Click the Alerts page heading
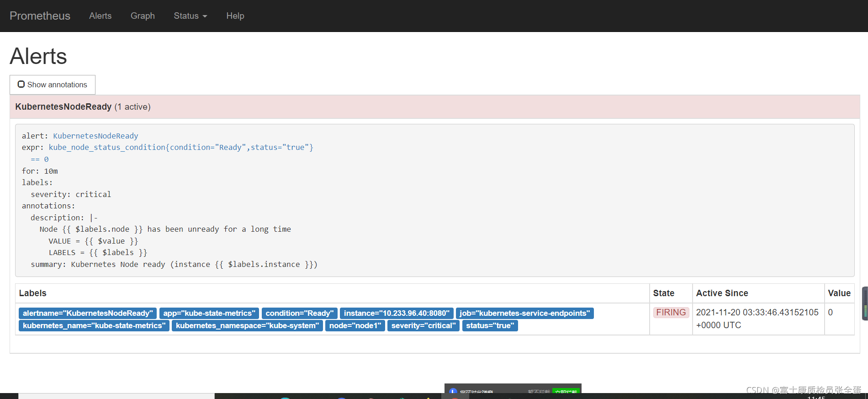Image resolution: width=868 pixels, height=399 pixels. [38, 56]
